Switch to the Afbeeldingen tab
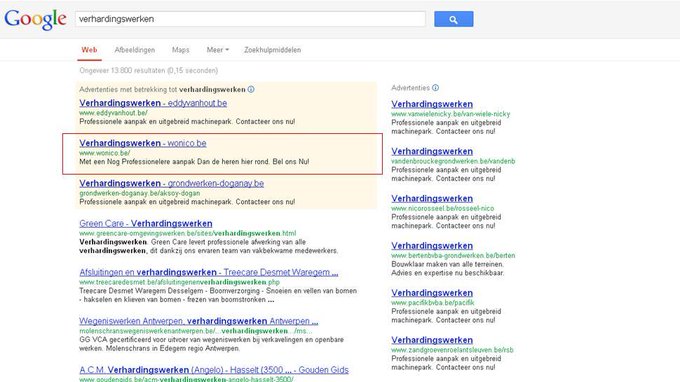The image size is (680, 382). 134,50
